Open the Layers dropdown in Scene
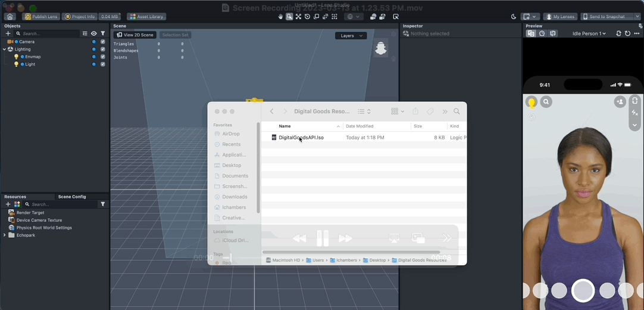Image resolution: width=644 pixels, height=310 pixels. click(351, 36)
